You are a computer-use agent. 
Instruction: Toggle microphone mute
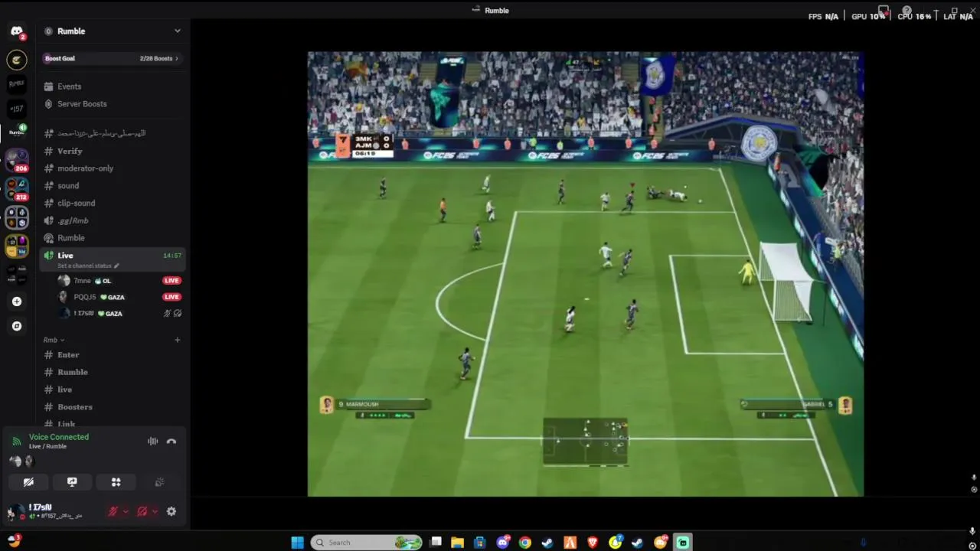(x=113, y=512)
